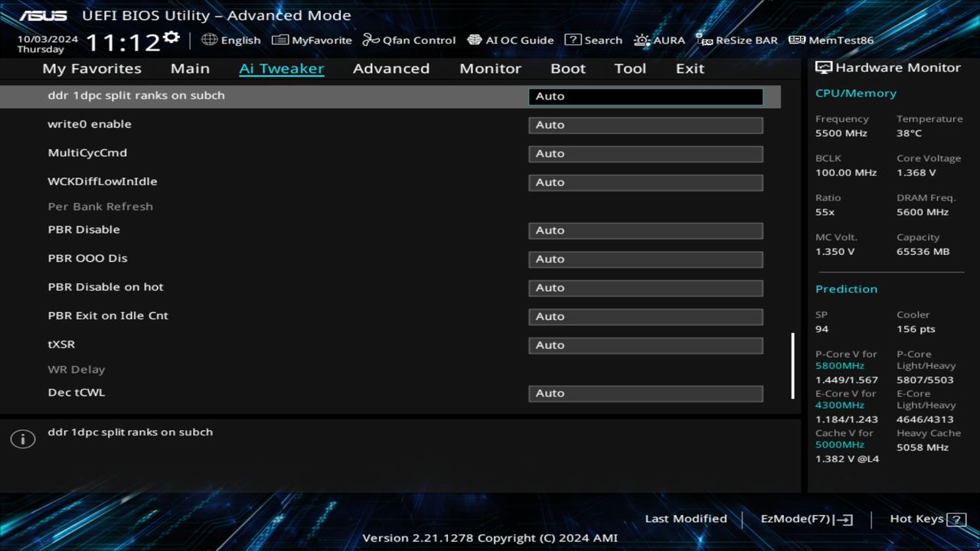The width and height of the screenshot is (980, 551).
Task: Switch to EzMode with the F7 button
Action: tap(805, 519)
